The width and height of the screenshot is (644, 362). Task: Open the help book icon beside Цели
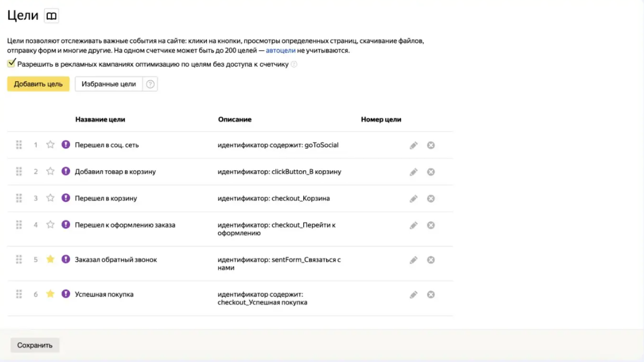[51, 16]
